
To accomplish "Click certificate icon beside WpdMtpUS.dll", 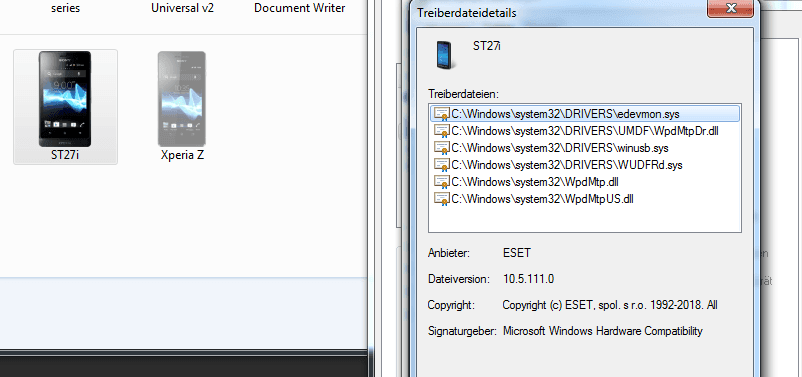I will 441,198.
